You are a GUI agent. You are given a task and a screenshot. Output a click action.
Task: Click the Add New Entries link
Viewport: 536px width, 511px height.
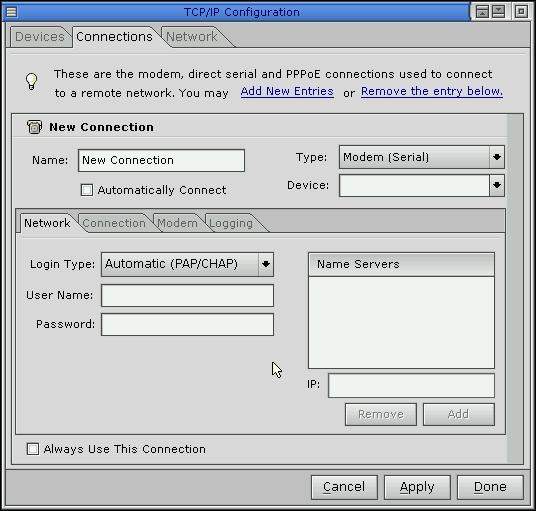[287, 91]
